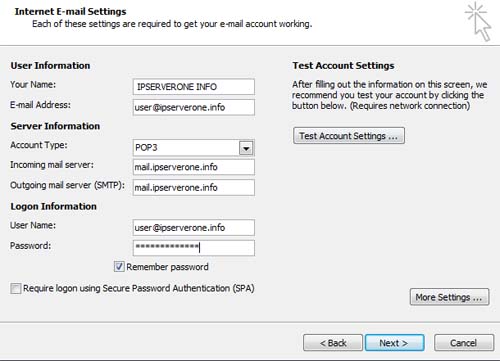The width and height of the screenshot is (500, 361).
Task: Click the E-mail Address input field
Action: click(x=194, y=107)
